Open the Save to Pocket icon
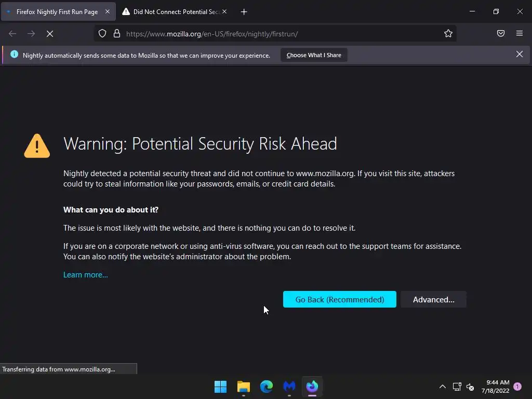The image size is (532, 399). (x=501, y=33)
